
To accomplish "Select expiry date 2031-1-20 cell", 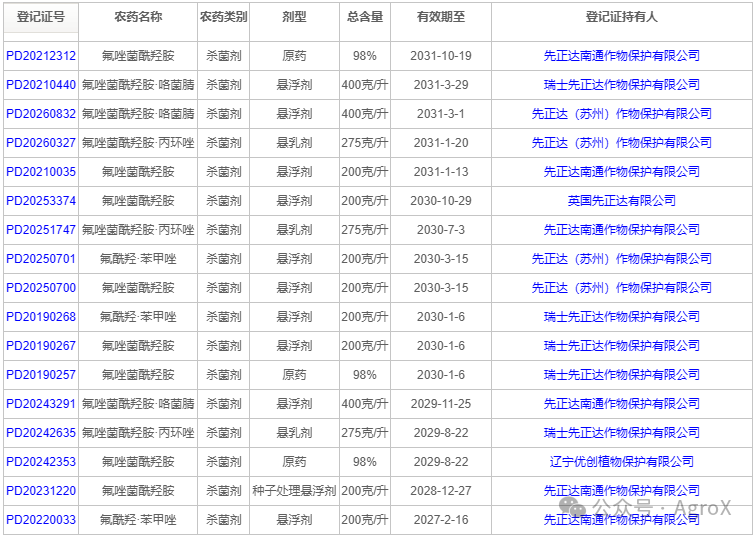I will tap(441, 143).
